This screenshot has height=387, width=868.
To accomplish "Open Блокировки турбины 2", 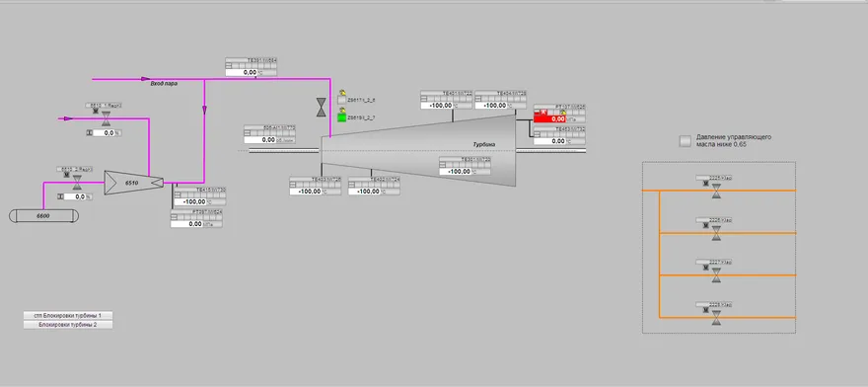I will tap(68, 325).
